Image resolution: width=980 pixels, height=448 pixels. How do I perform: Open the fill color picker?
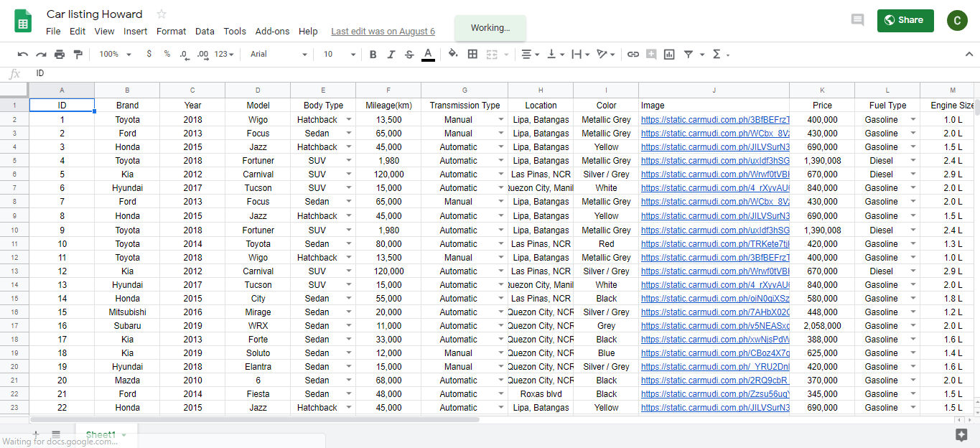(452, 55)
